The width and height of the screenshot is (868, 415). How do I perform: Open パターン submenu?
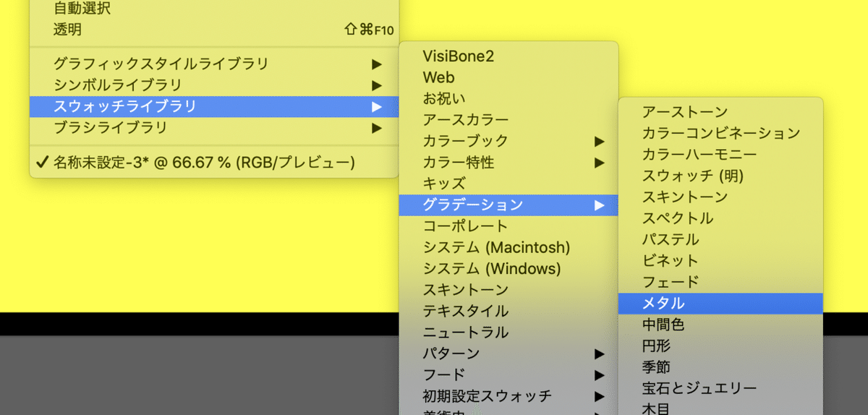tap(509, 354)
